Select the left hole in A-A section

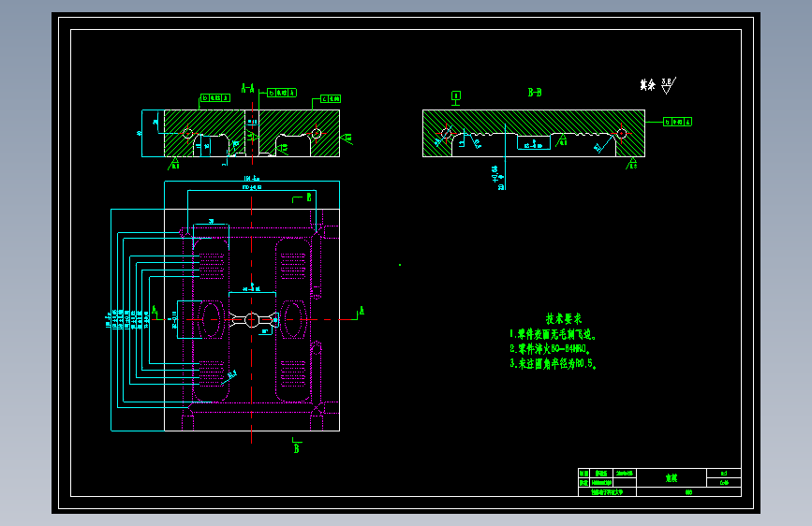point(187,134)
